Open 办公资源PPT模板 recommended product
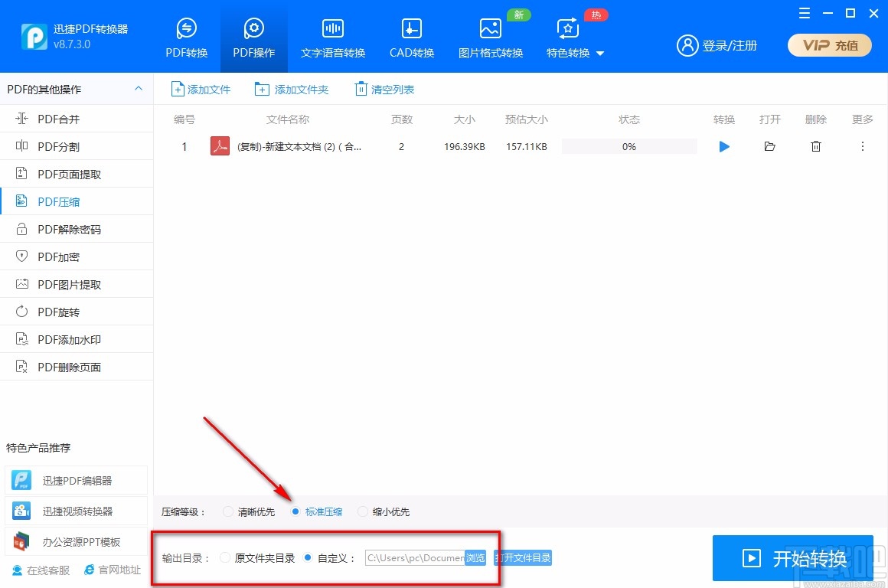Image resolution: width=888 pixels, height=588 pixels. pos(77,541)
